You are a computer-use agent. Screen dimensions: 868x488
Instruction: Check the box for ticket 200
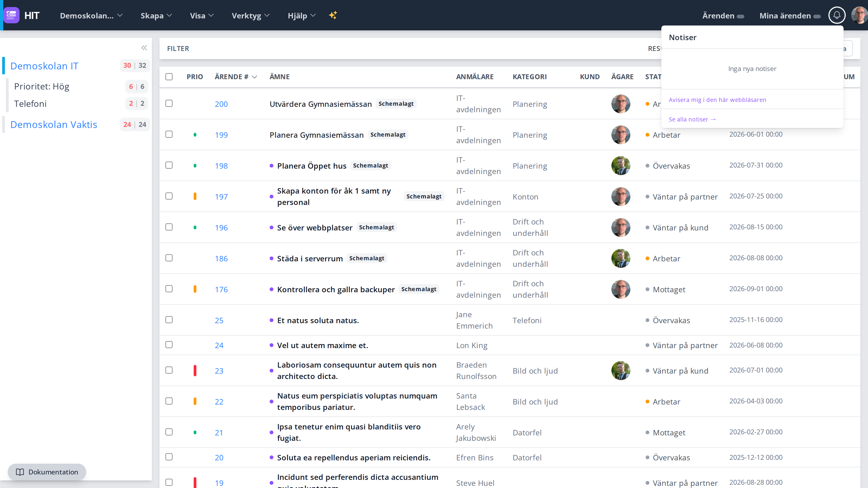[x=169, y=103]
